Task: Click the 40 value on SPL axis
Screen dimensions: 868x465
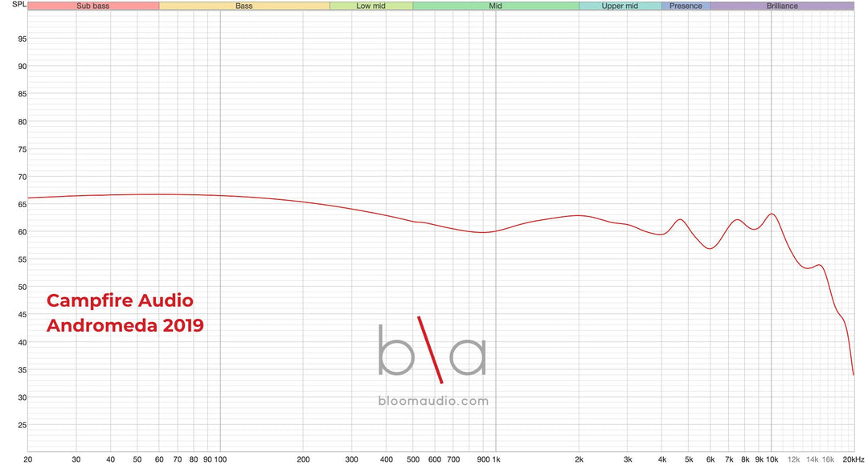Action: [23, 342]
